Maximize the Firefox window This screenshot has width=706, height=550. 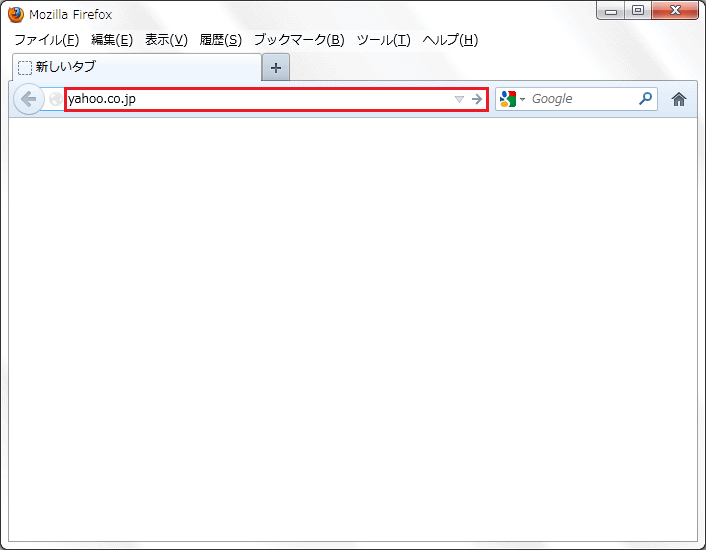pos(637,11)
